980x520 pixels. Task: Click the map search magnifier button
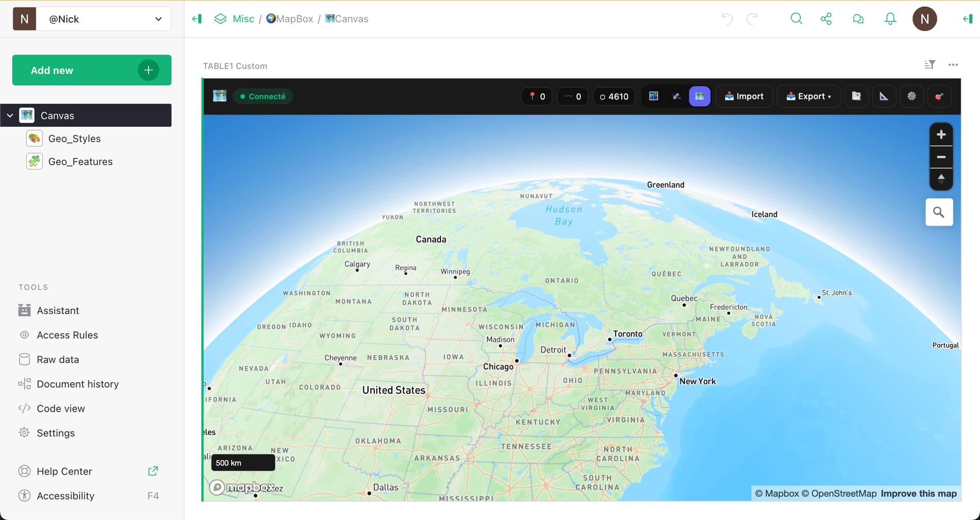point(939,212)
